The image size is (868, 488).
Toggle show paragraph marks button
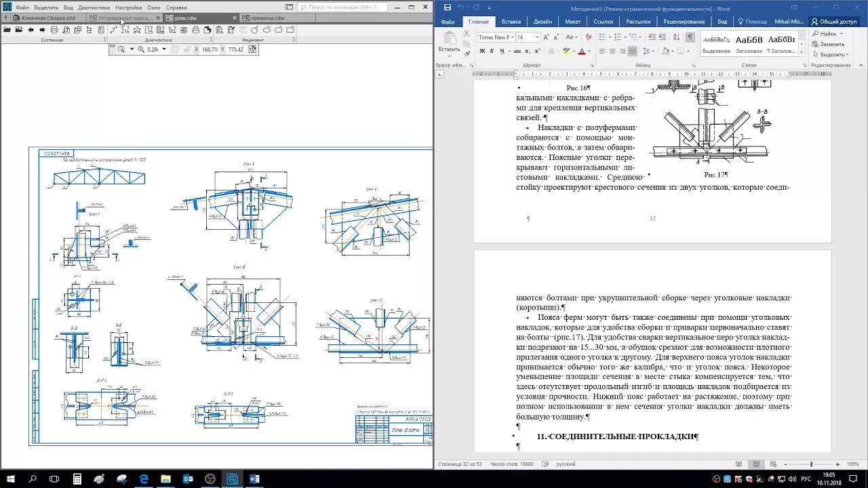[690, 37]
